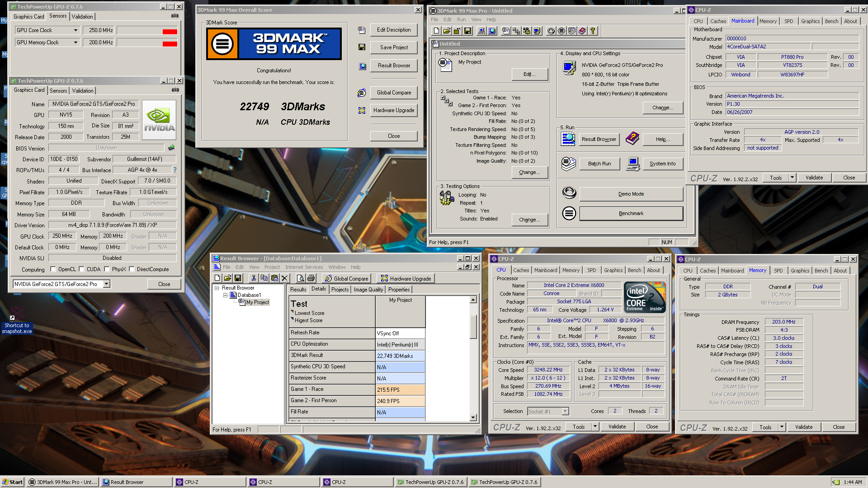This screenshot has width=868, height=488.
Task: Open GPU Memory Clock sensor dropdown
Action: click(75, 42)
